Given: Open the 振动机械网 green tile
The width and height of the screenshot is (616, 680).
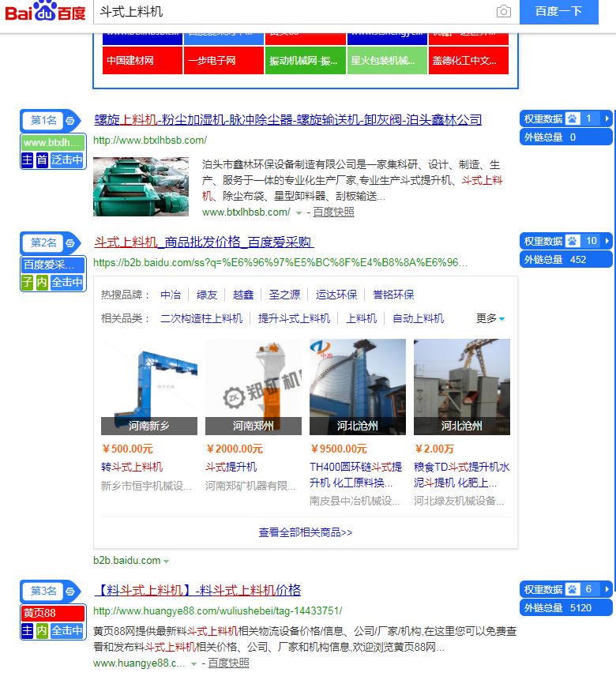Looking at the screenshot, I should point(306,60).
